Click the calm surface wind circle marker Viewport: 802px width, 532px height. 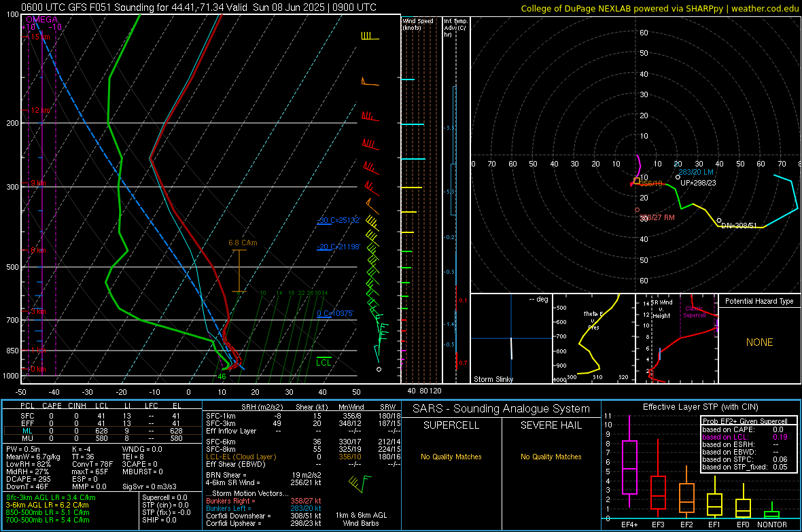pyautogui.click(x=379, y=369)
